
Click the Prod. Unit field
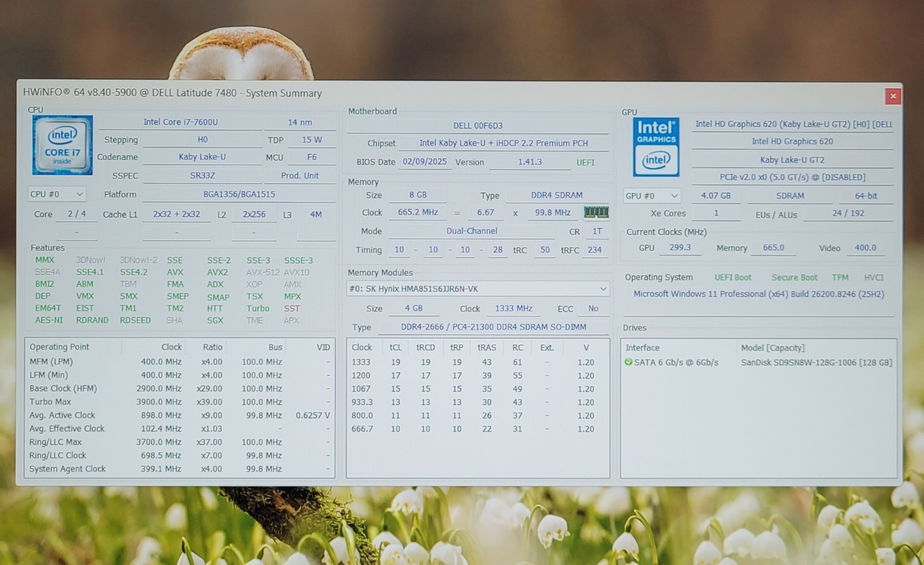300,176
